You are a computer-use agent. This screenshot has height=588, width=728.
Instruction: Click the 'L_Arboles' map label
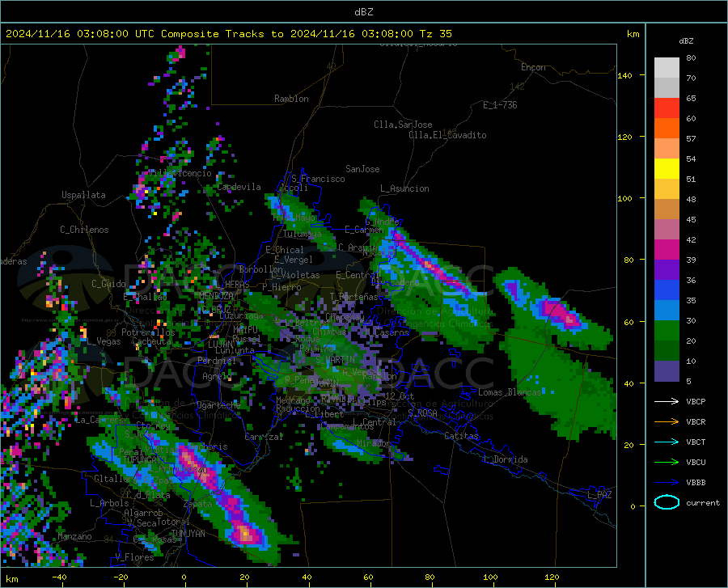pos(109,503)
